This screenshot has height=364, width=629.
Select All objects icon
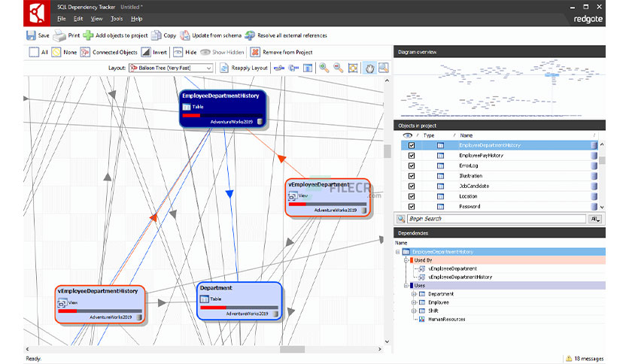click(x=34, y=52)
